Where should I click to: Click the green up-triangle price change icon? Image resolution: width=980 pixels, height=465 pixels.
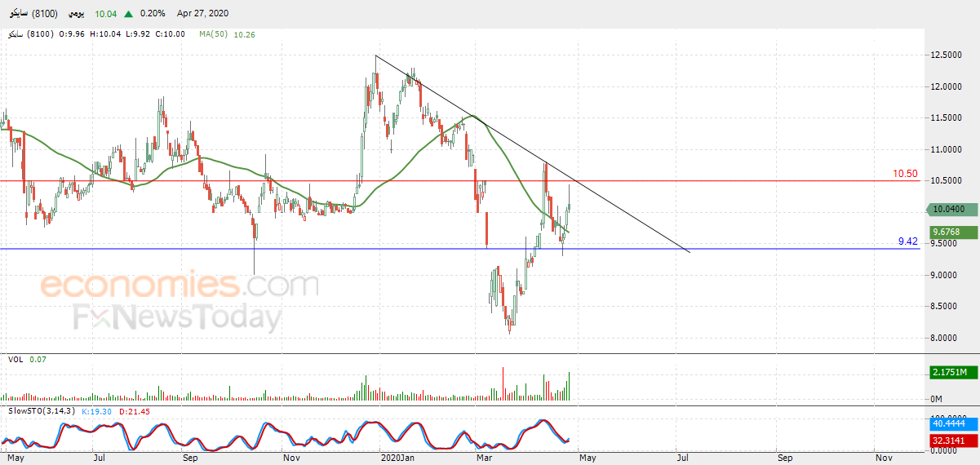pos(130,14)
